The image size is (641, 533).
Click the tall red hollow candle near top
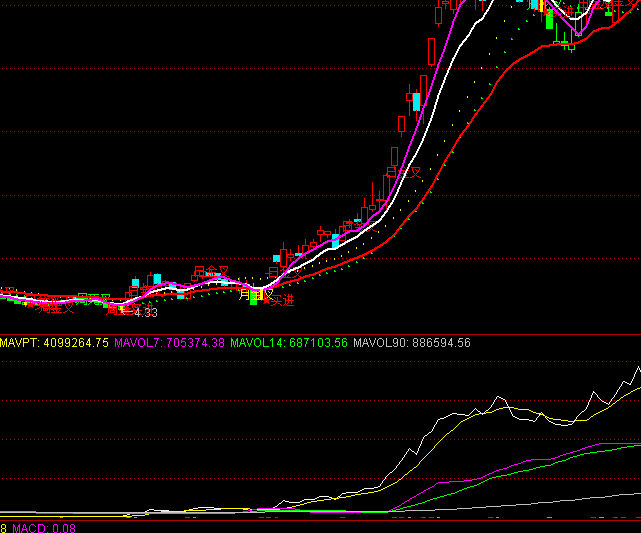click(x=430, y=52)
